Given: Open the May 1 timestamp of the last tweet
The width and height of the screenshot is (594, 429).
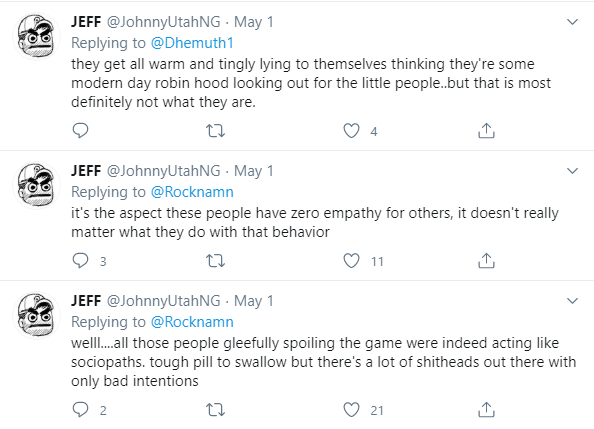Looking at the screenshot, I should [253, 301].
